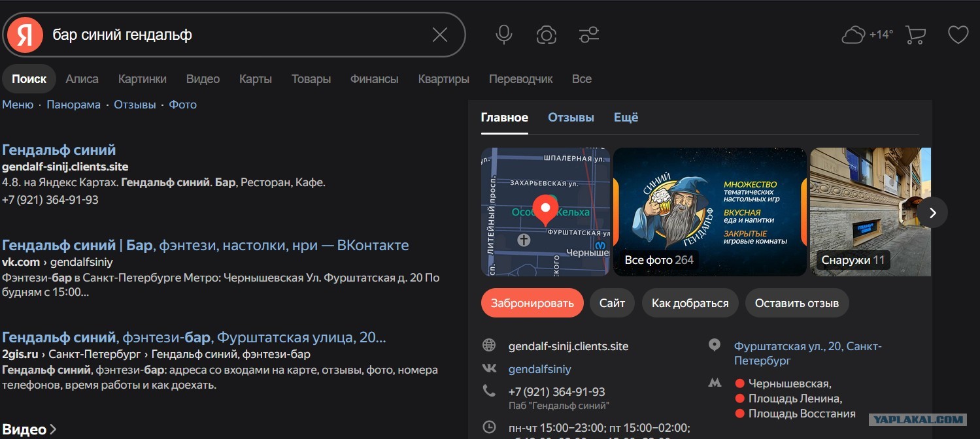
Task: Open the shopping cart icon
Action: pos(916,35)
